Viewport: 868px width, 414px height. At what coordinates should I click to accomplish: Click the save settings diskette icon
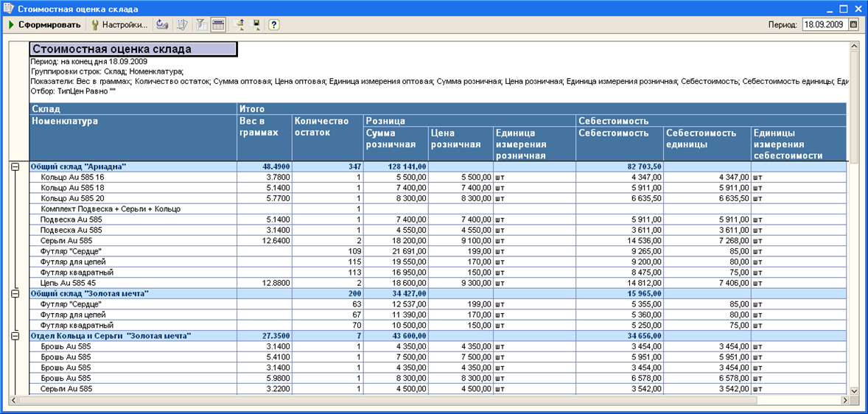coord(254,25)
